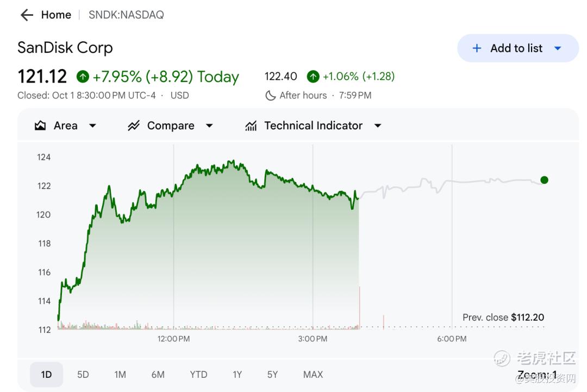Click the after-hours green up-arrow icon

pyautogui.click(x=313, y=77)
